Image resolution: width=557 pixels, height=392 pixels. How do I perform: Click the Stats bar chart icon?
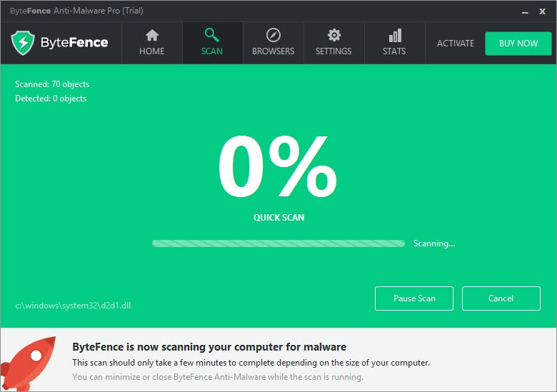click(x=395, y=35)
